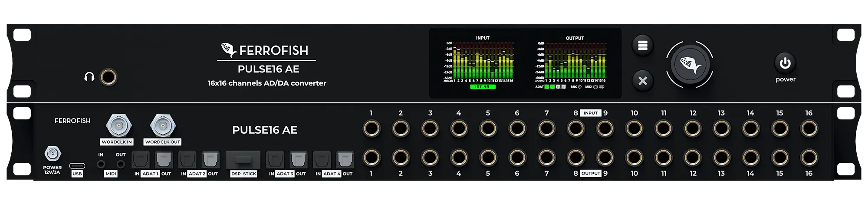Click analog input jack 16
The image size is (868, 201).
pos(809,129)
